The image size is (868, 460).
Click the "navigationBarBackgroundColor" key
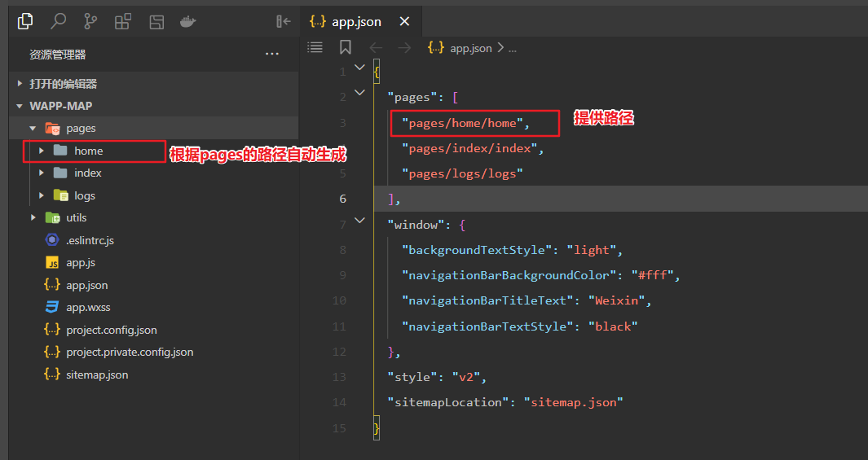tap(509, 275)
